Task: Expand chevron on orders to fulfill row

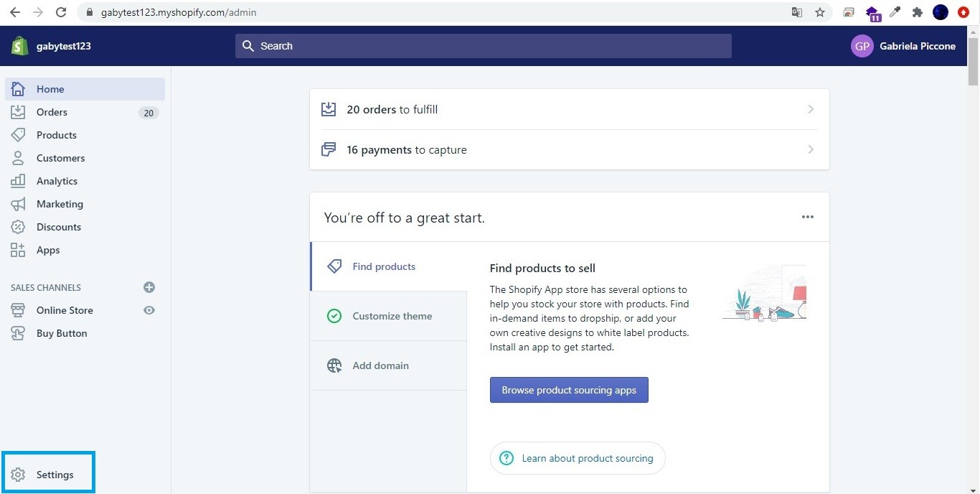Action: (x=811, y=109)
